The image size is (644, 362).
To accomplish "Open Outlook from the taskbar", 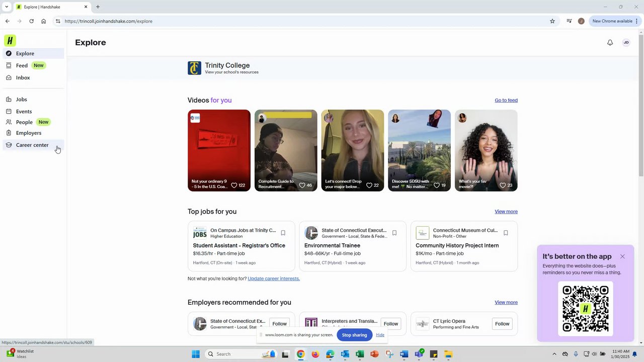I will [x=345, y=354].
